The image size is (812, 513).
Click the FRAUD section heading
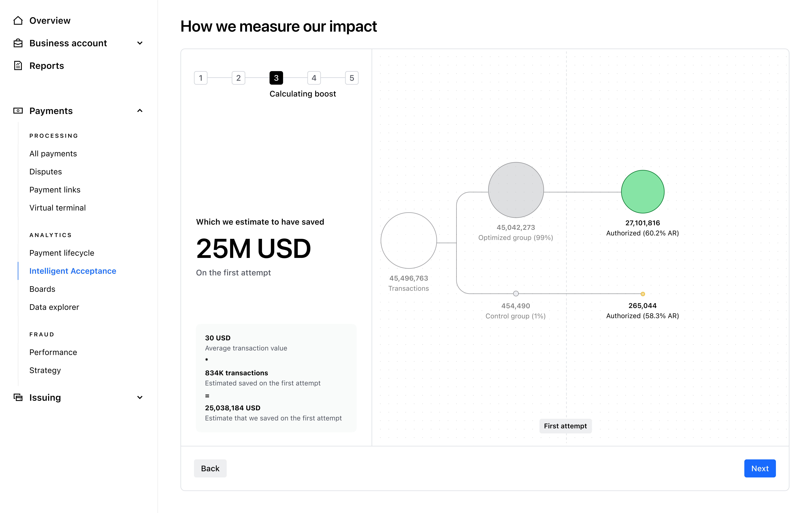click(x=42, y=335)
